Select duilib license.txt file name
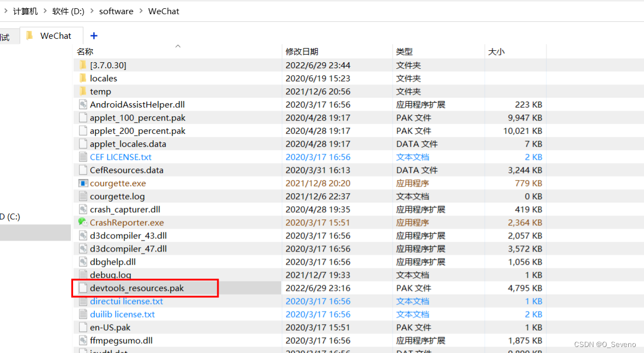 [x=123, y=314]
